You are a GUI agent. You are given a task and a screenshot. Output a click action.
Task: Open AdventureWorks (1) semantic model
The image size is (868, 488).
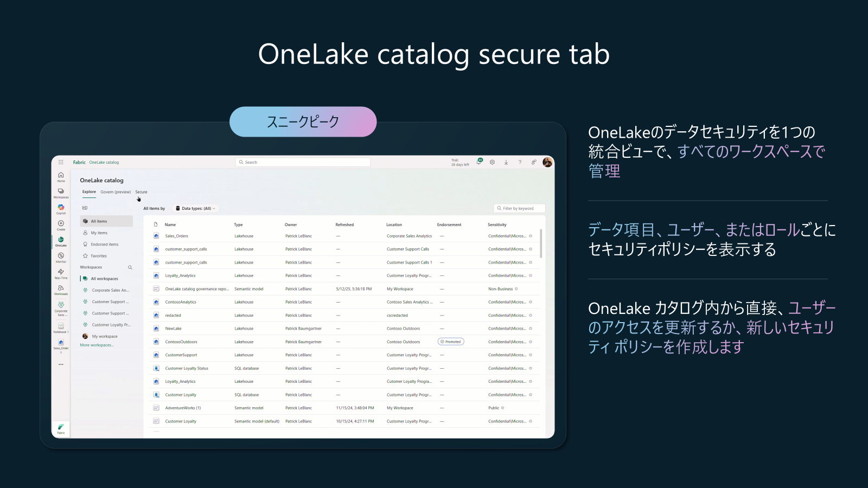point(183,408)
